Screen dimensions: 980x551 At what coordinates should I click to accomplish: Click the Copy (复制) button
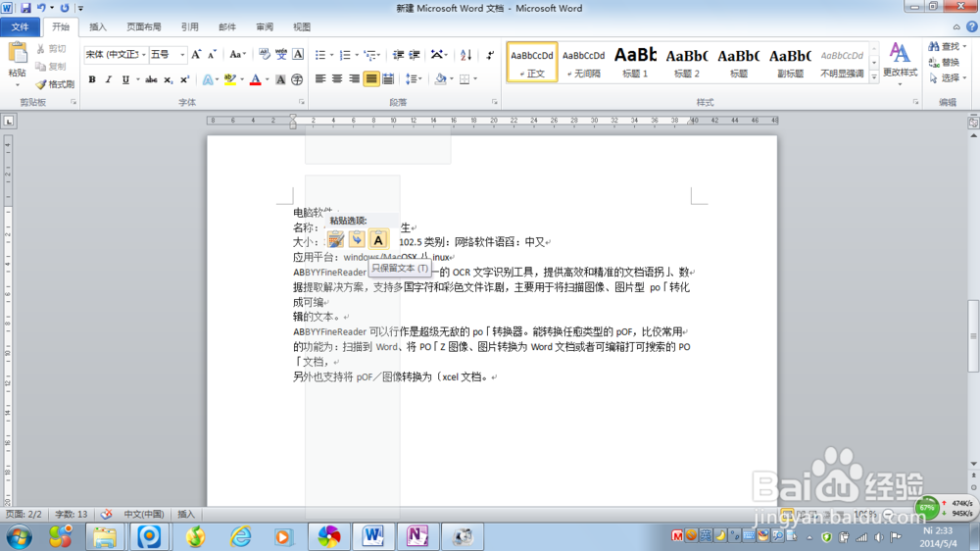(51, 67)
